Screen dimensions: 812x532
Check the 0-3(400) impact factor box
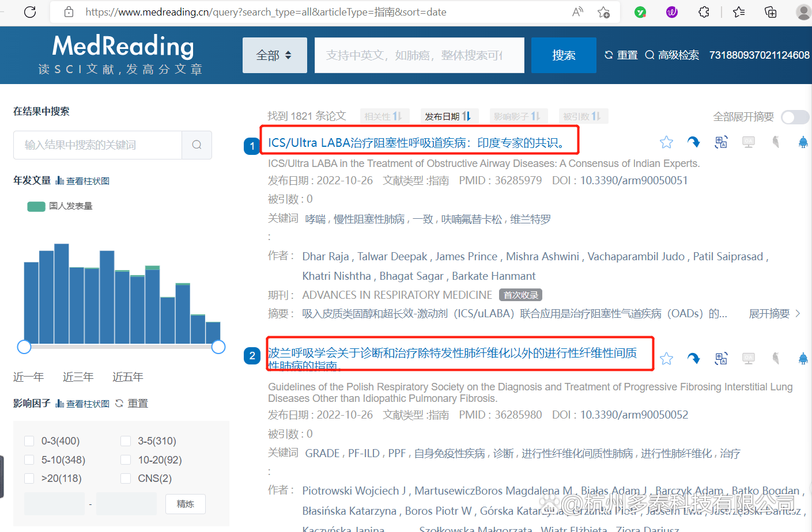29,441
